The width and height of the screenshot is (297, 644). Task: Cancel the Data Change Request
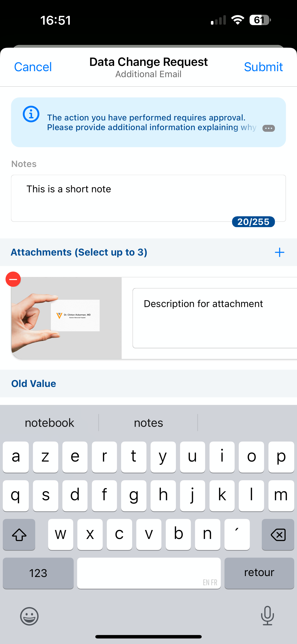pos(33,67)
